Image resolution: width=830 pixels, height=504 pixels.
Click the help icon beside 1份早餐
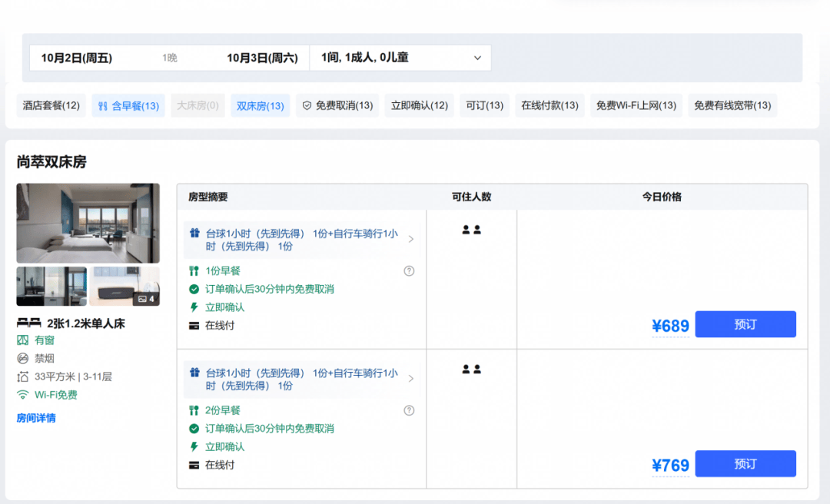[409, 271]
